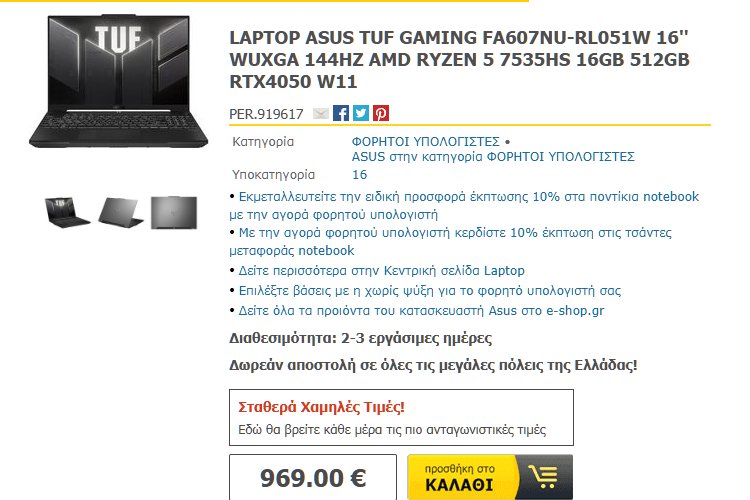The width and height of the screenshot is (750, 500).
Task: Open 10% notebook mice discount offer link
Action: coord(464,205)
